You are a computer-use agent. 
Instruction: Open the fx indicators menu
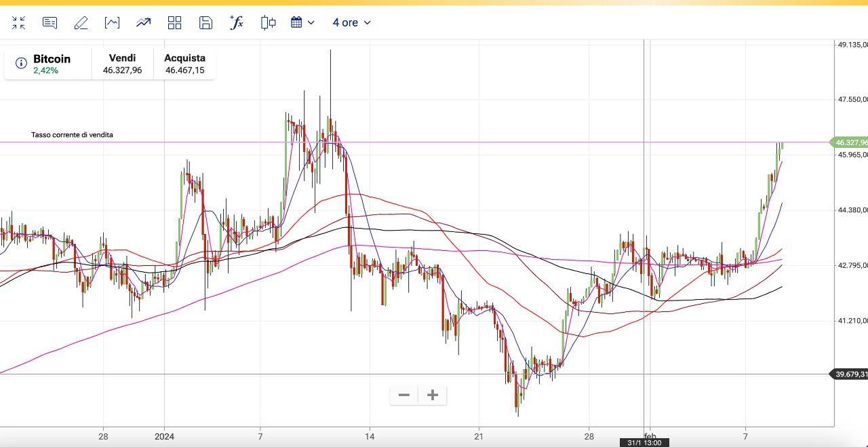(x=237, y=22)
